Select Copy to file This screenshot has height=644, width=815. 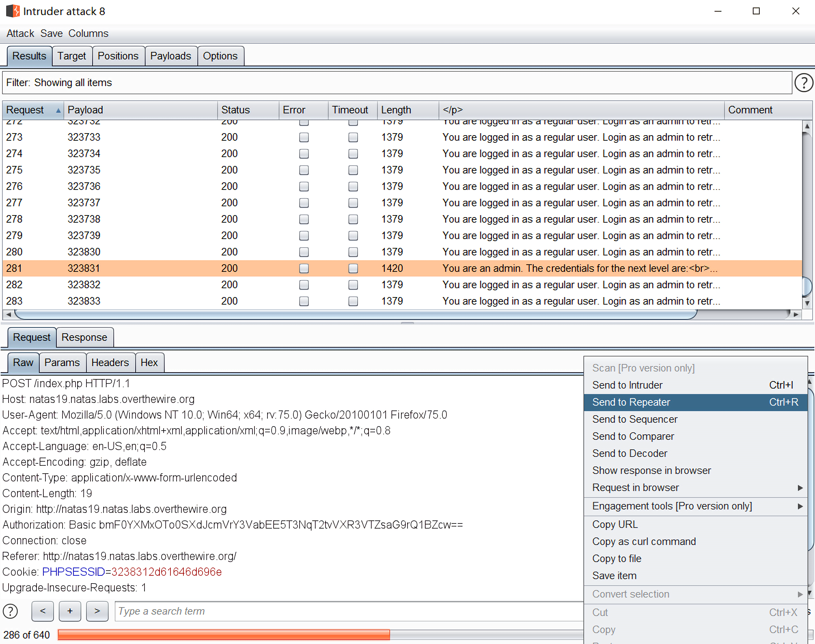coord(695,558)
